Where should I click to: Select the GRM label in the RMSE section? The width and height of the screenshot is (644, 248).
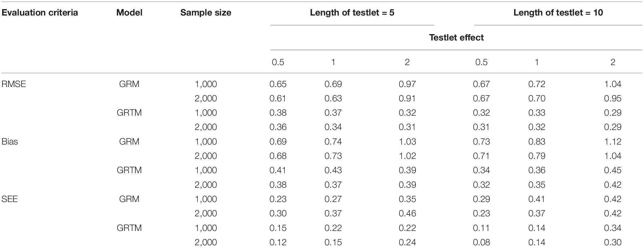(129, 84)
